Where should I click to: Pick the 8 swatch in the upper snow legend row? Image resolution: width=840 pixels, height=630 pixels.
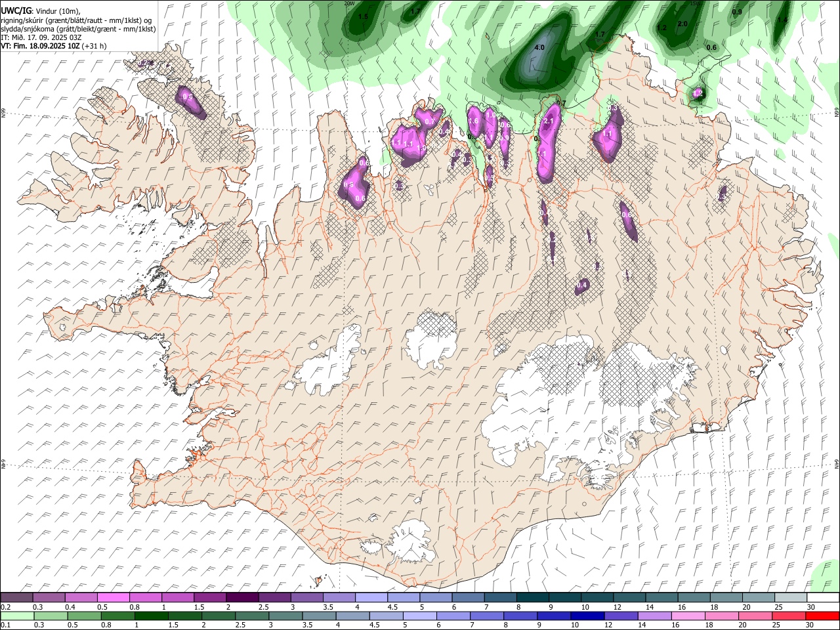point(533,597)
